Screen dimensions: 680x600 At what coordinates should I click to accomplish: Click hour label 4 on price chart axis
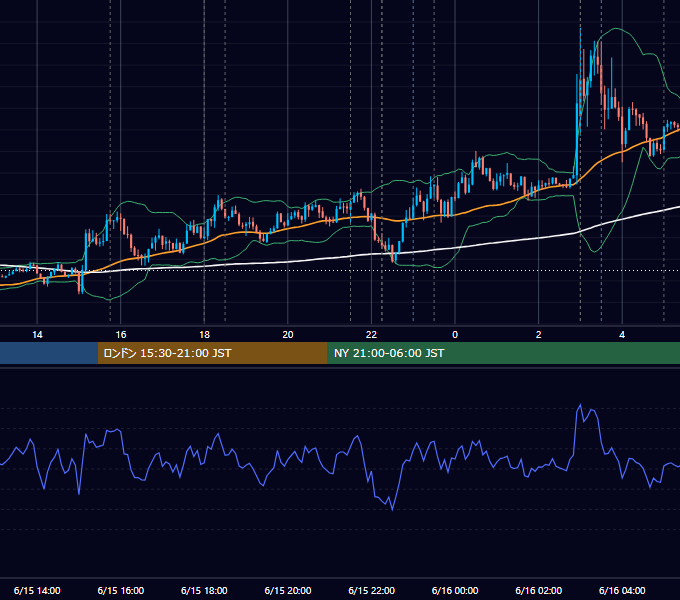tap(622, 335)
